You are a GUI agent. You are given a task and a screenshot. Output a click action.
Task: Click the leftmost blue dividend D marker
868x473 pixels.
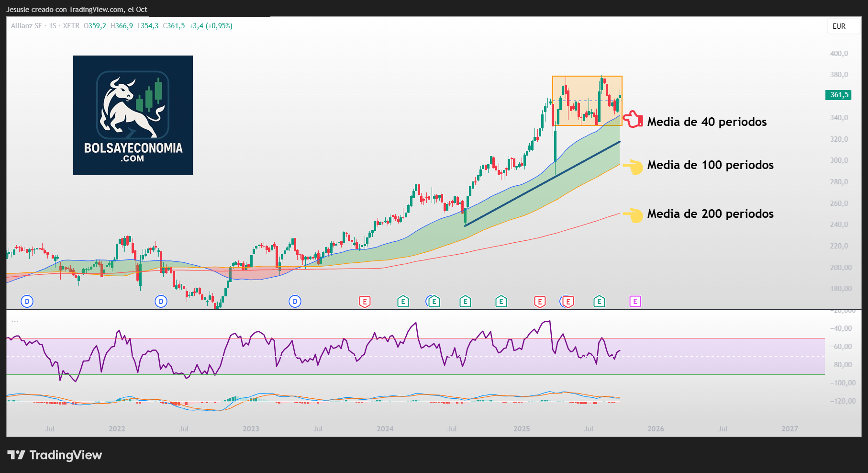[27, 301]
